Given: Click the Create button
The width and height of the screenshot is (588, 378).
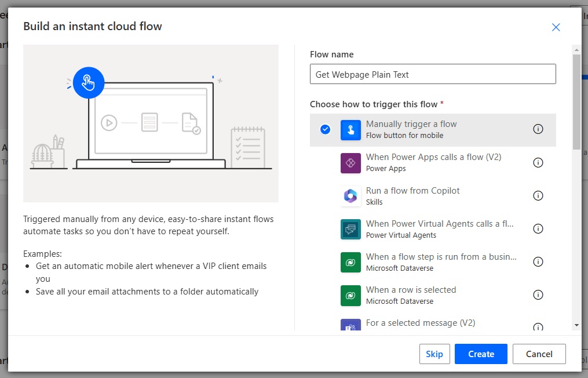Looking at the screenshot, I should click(481, 354).
